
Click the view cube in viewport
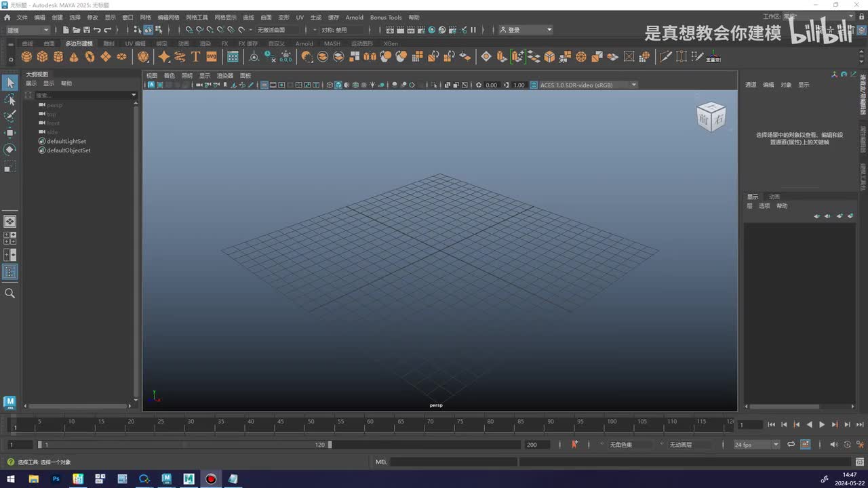coord(711,117)
